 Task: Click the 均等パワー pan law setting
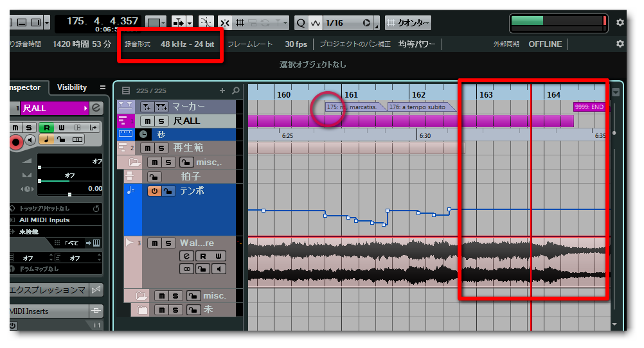tap(417, 44)
